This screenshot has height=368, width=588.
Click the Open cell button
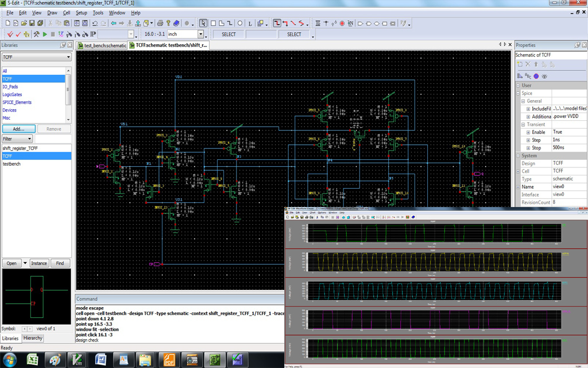pos(11,263)
